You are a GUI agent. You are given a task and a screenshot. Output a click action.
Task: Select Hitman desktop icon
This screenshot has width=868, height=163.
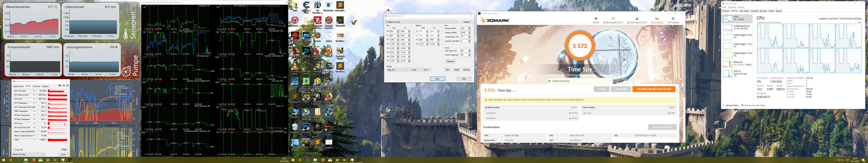click(306, 98)
